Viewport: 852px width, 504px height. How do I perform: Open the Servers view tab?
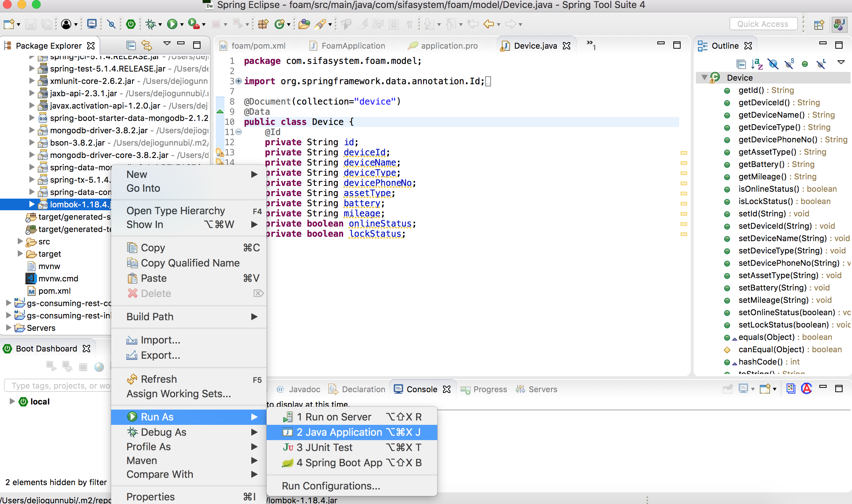pos(536,389)
